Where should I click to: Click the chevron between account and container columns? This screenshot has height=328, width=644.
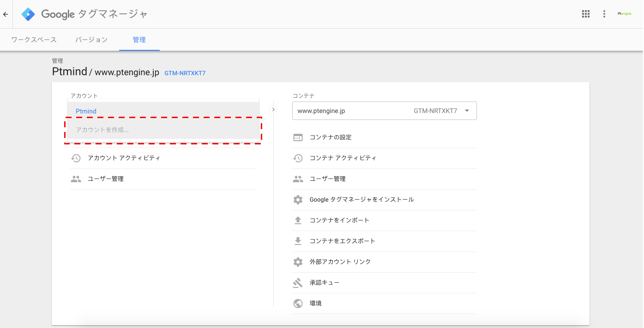(x=273, y=110)
